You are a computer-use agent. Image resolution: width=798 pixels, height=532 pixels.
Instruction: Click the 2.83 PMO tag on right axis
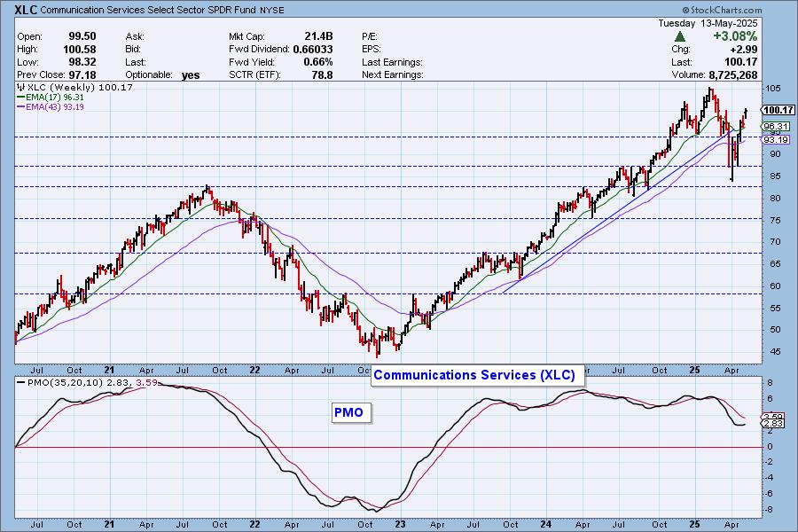773,424
